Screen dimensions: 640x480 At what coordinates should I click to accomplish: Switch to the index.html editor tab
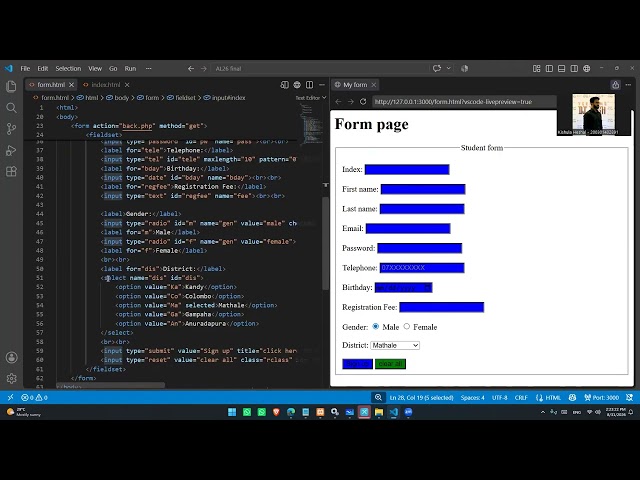[x=106, y=84]
